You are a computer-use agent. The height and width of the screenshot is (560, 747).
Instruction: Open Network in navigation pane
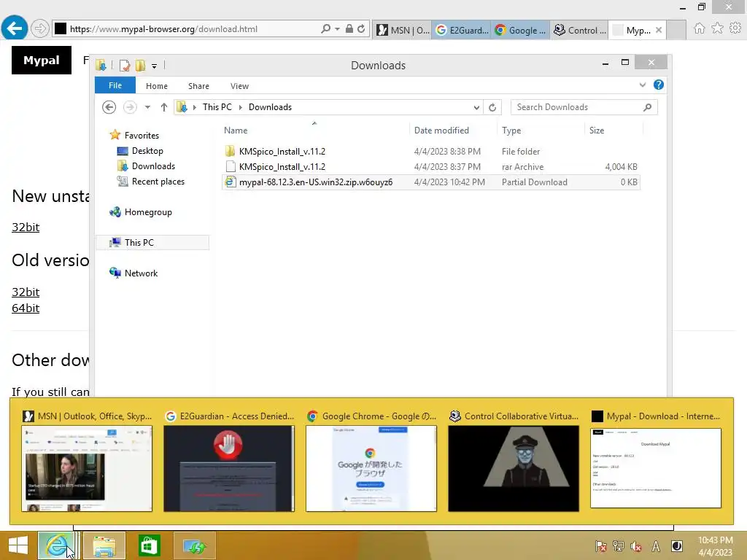click(x=133, y=273)
